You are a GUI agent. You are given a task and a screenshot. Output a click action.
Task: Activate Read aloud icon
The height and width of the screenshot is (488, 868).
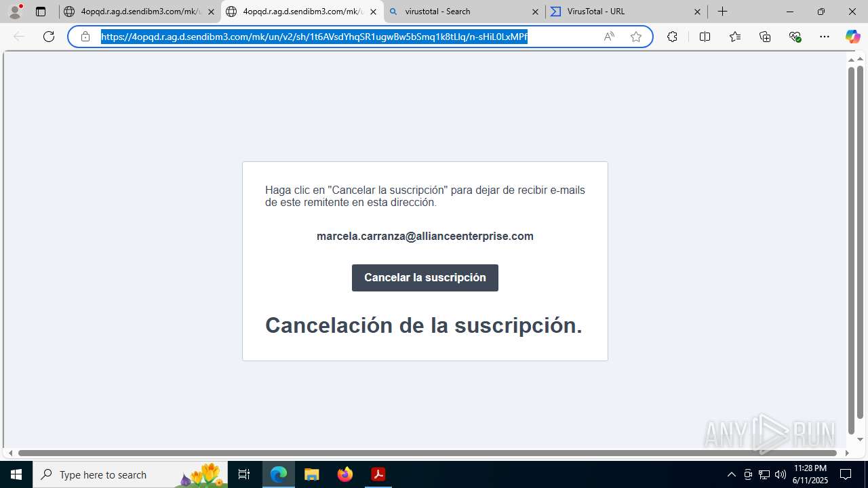pyautogui.click(x=609, y=37)
